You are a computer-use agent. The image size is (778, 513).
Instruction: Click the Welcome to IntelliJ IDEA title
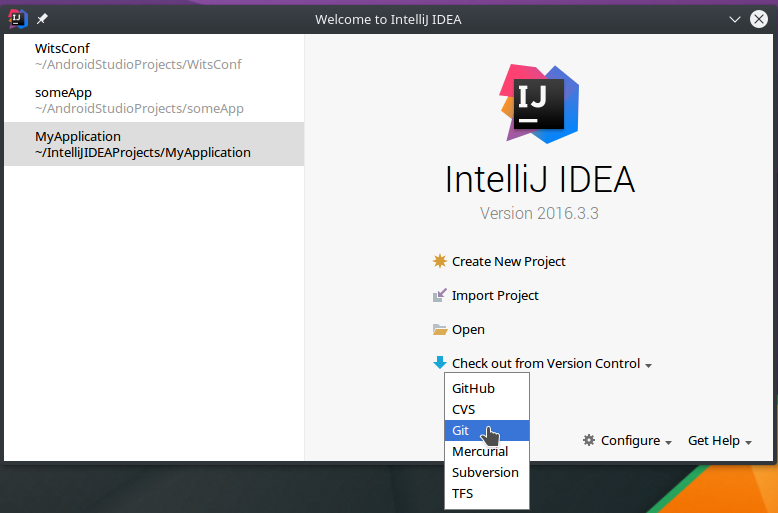tap(388, 19)
